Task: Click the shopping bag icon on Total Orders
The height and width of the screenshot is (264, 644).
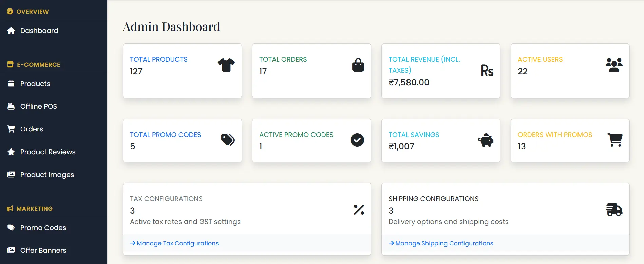Action: pos(358,65)
